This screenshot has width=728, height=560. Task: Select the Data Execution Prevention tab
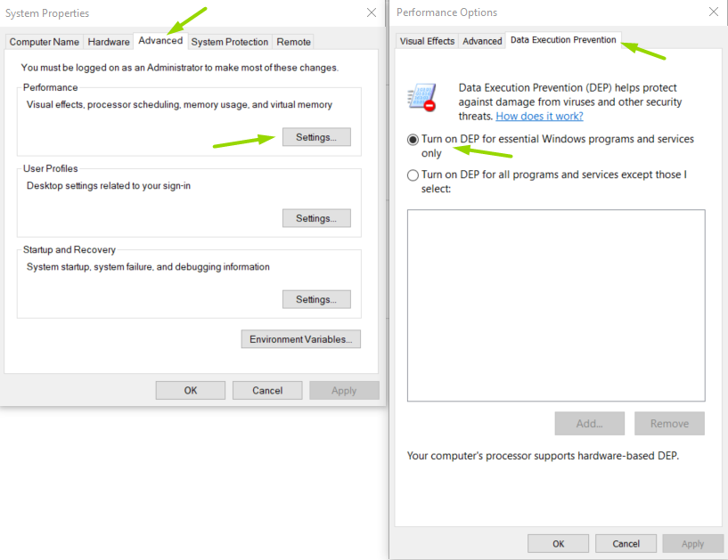[x=562, y=40]
